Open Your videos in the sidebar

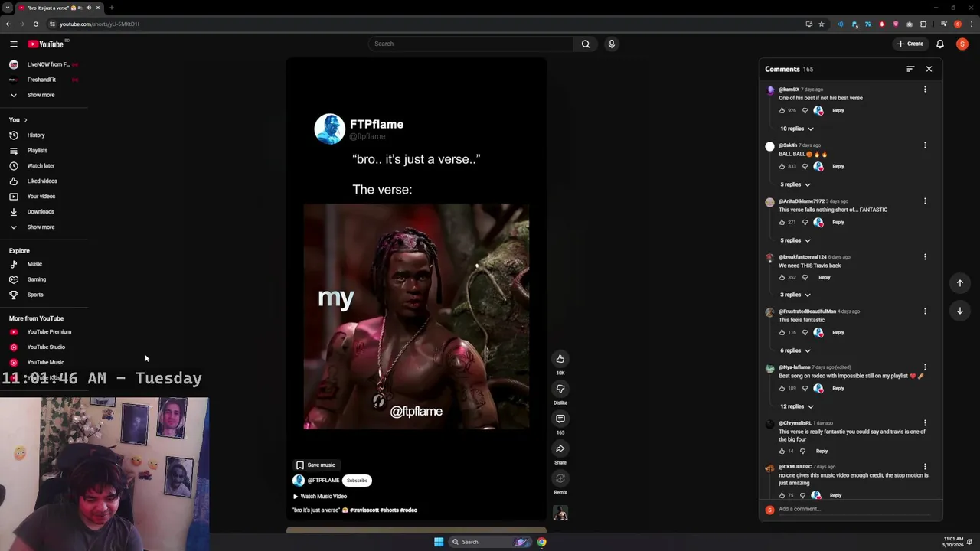41,197
